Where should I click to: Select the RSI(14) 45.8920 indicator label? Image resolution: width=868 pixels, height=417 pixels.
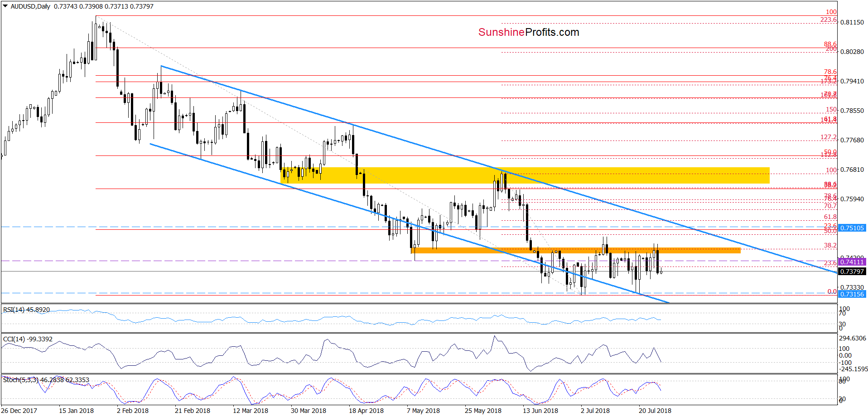(27, 310)
